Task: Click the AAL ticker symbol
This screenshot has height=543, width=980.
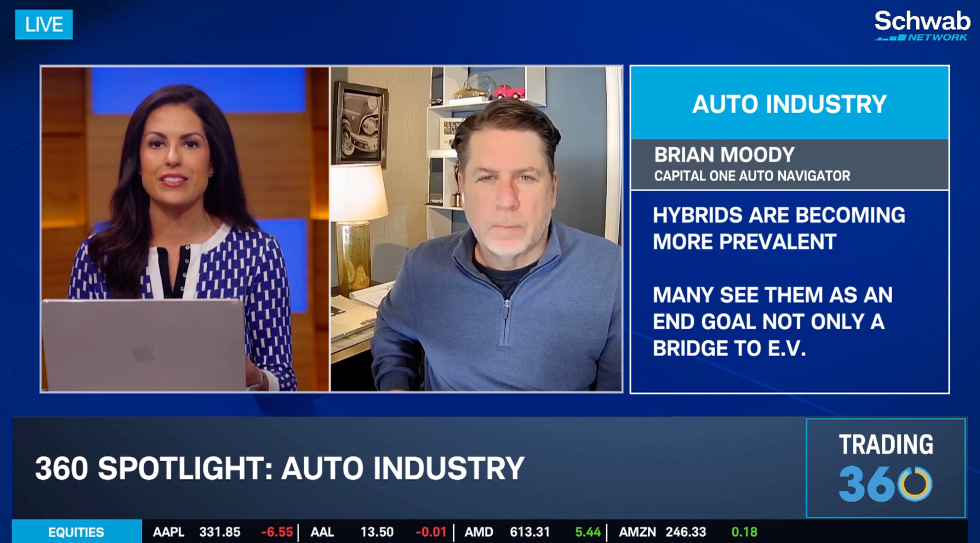Action: tap(322, 532)
